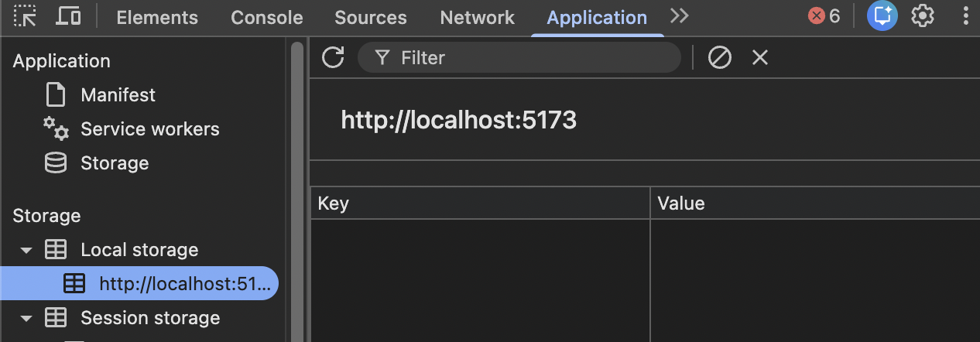Show more tabs via double chevron
This screenshot has width=980, height=342.
point(680,16)
